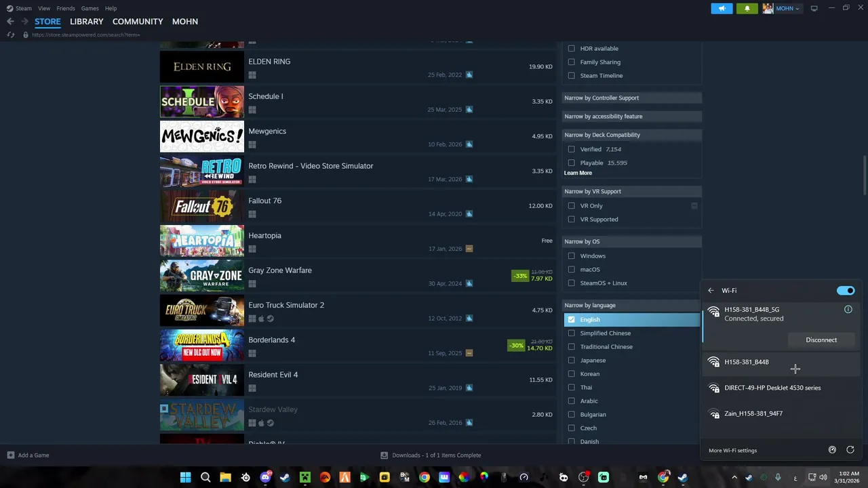This screenshot has width=868, height=488.
Task: Check the Steam Timeline checkbox
Action: (571, 75)
